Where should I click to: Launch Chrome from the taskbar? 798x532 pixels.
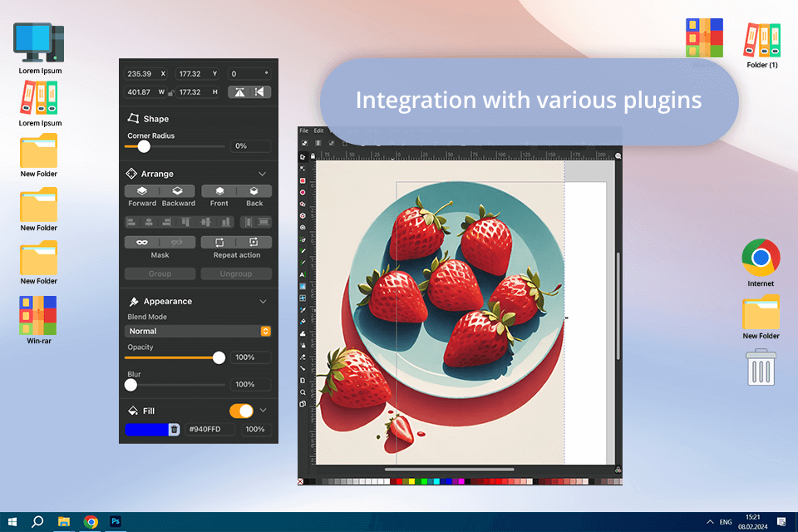(91, 522)
